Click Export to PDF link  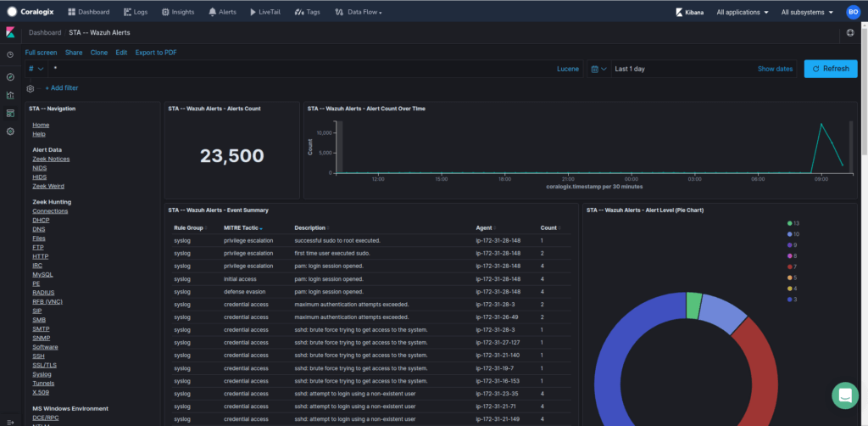[156, 53]
